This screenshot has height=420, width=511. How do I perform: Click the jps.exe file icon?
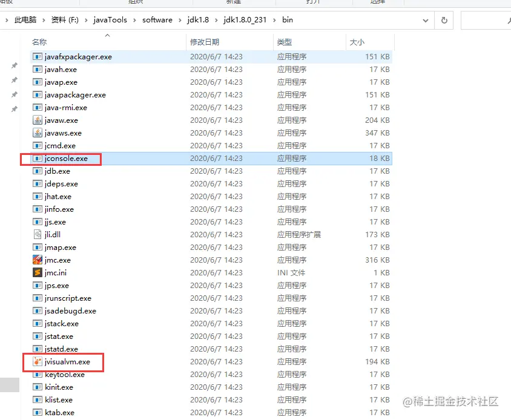tap(38, 286)
